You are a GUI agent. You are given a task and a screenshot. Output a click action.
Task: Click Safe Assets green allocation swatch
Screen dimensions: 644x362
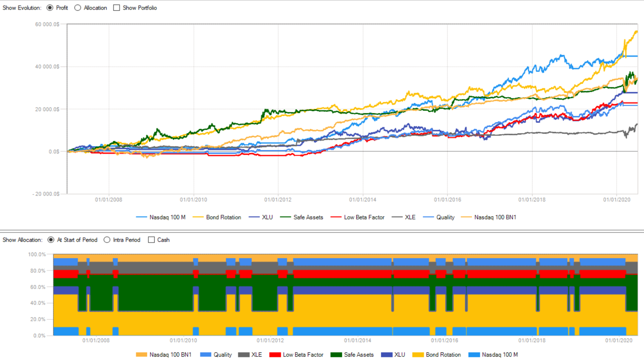[336, 355]
